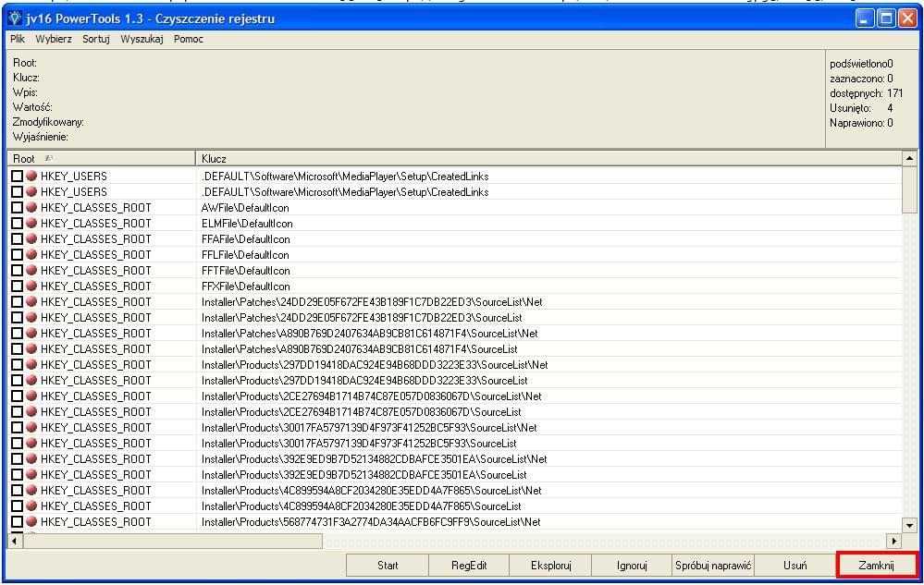924x585 pixels.
Task: Select key Installer\Products\392E9ED9B...\SourceList without Net
Action: tap(363, 475)
